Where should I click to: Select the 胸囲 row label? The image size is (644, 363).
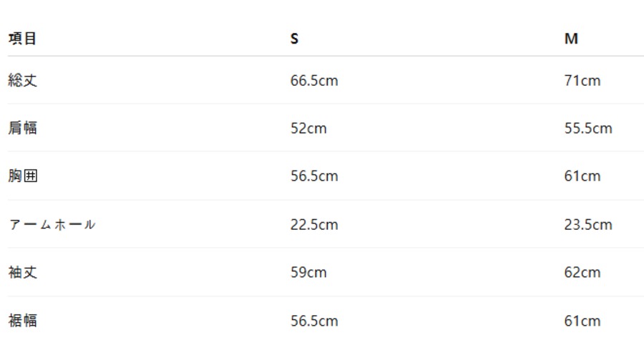tap(22, 176)
